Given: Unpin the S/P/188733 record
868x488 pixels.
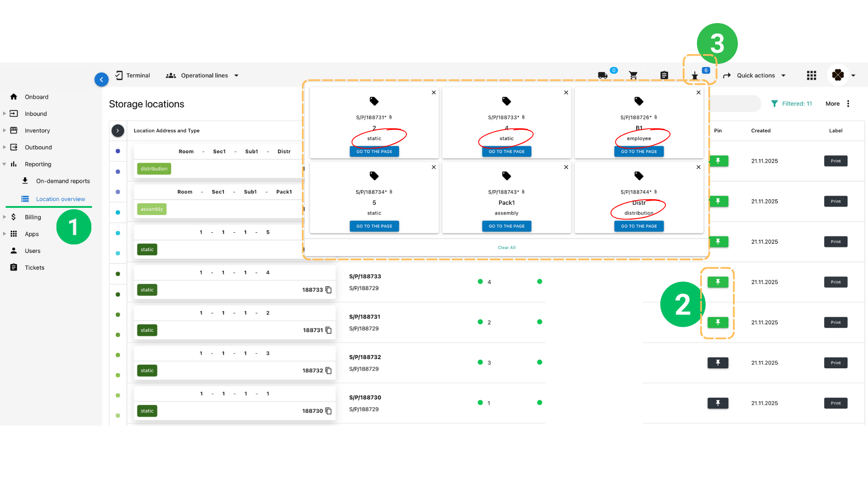Looking at the screenshot, I should click(x=717, y=282).
